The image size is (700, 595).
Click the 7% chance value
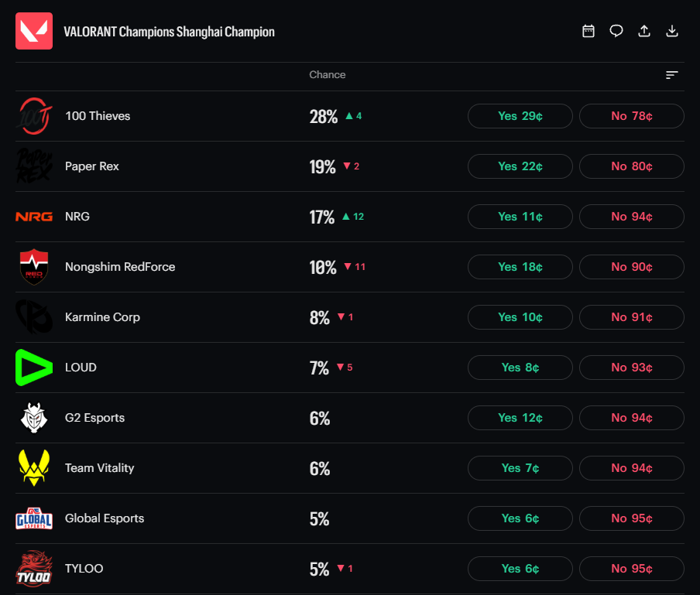click(x=319, y=368)
